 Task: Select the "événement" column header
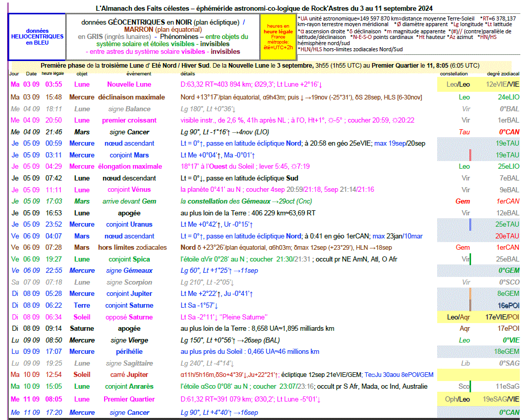point(139,73)
